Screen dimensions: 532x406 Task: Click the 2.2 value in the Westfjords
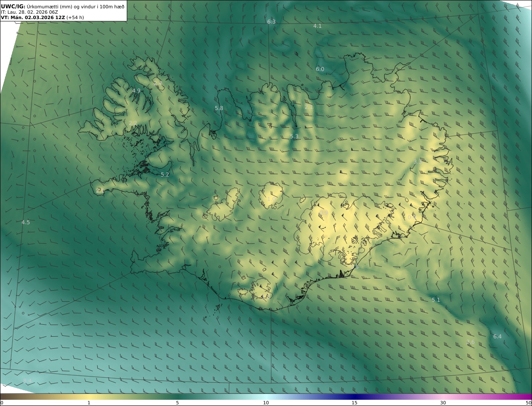pyautogui.click(x=133, y=123)
